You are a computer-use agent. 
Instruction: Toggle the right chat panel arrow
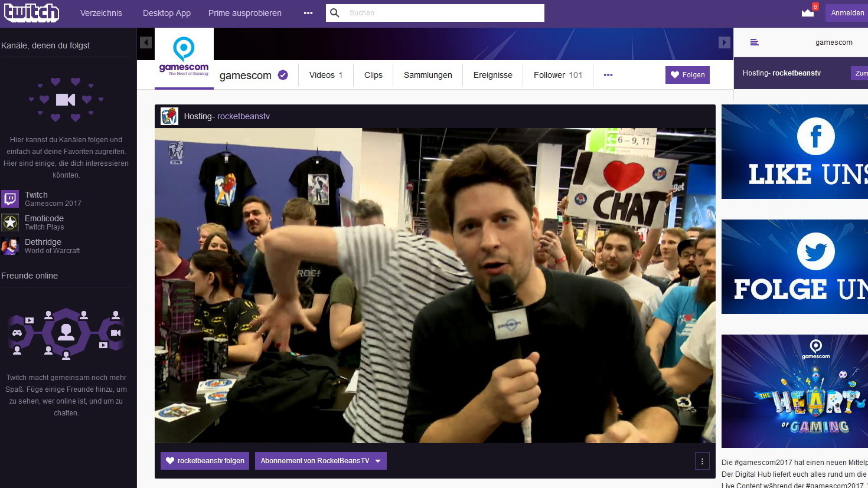click(725, 42)
